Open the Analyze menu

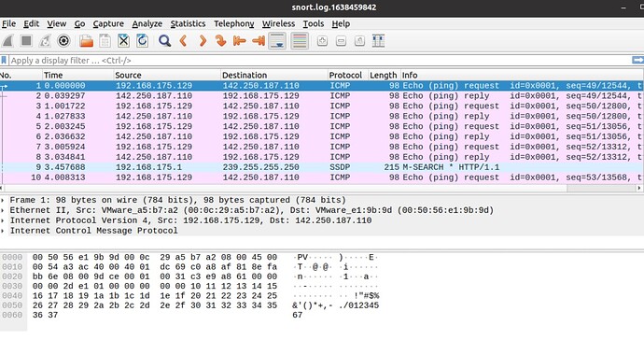147,24
